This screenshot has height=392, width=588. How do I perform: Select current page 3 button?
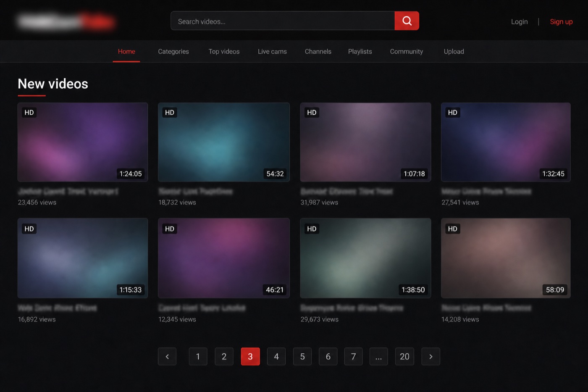tap(250, 356)
